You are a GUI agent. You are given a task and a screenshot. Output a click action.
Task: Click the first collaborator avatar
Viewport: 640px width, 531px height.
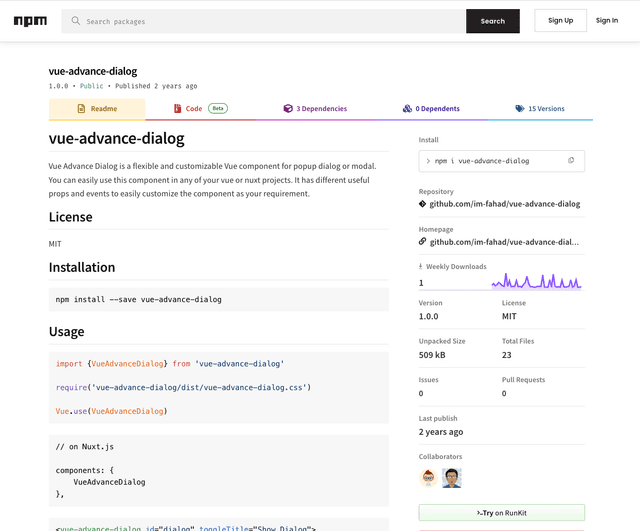[429, 478]
